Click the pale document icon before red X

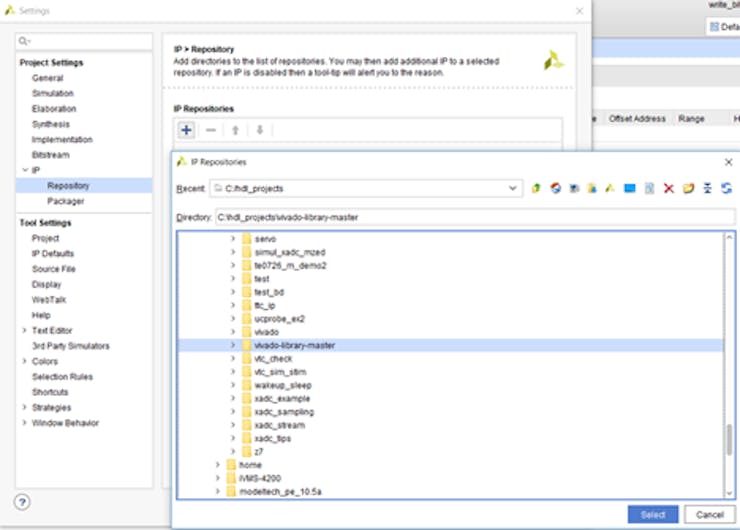point(649,188)
